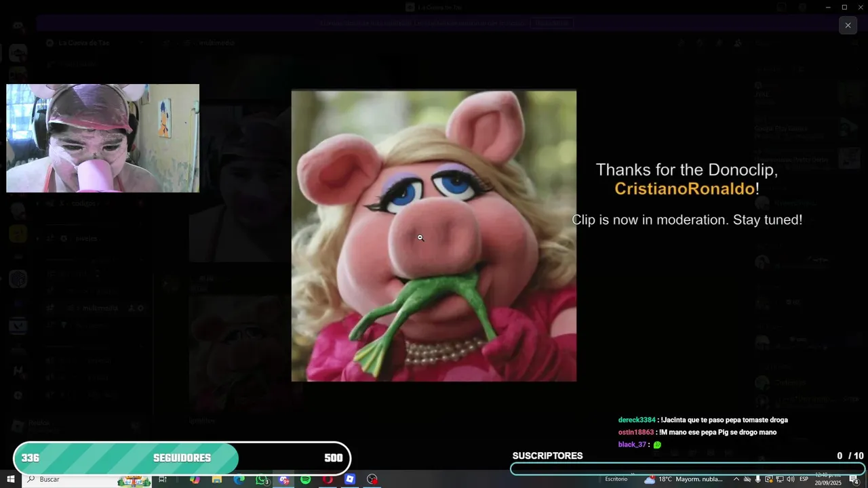
Task: Open the weather widget showing 18°C
Action: [685, 479]
